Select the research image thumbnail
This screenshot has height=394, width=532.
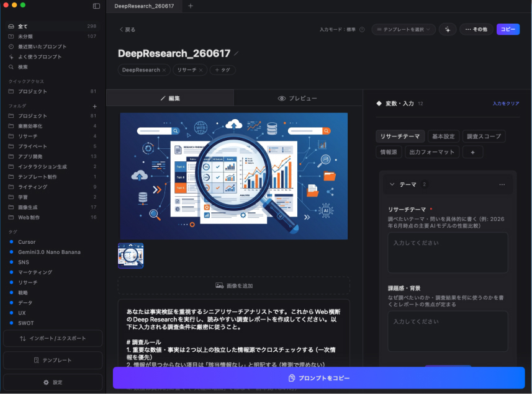pos(130,256)
